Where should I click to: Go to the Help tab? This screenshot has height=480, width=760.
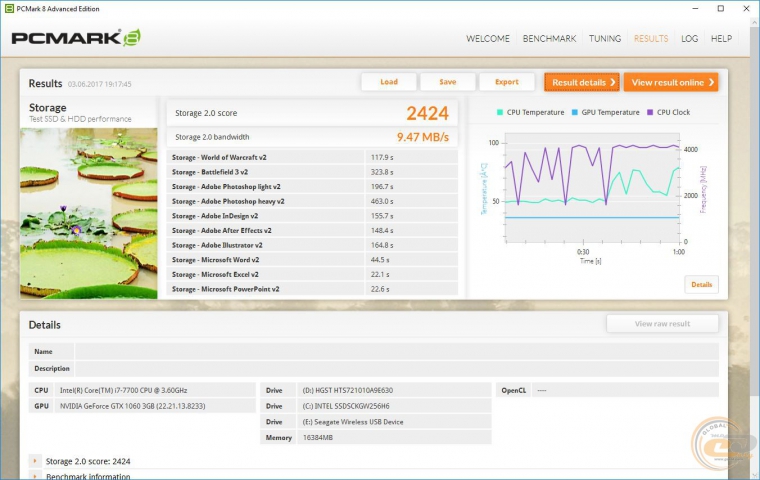click(721, 38)
